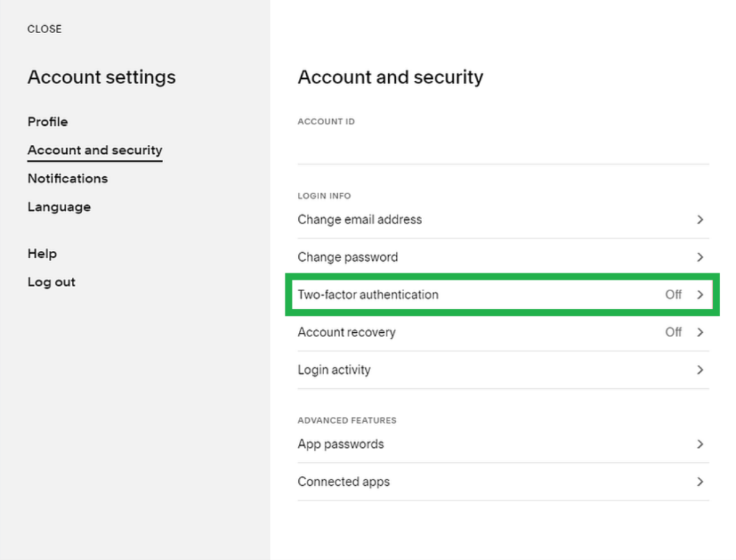The width and height of the screenshot is (736, 560).
Task: Open Notifications in the sidebar
Action: (68, 178)
